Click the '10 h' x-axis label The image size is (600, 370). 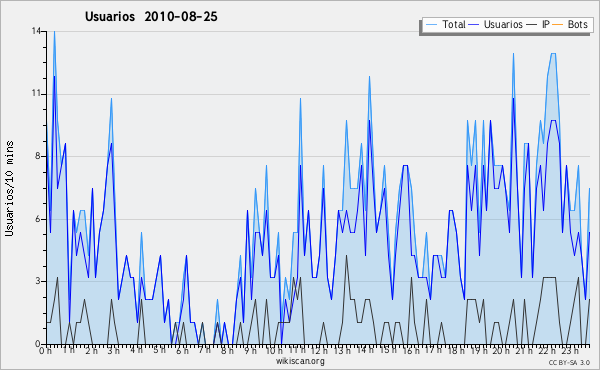(x=274, y=350)
